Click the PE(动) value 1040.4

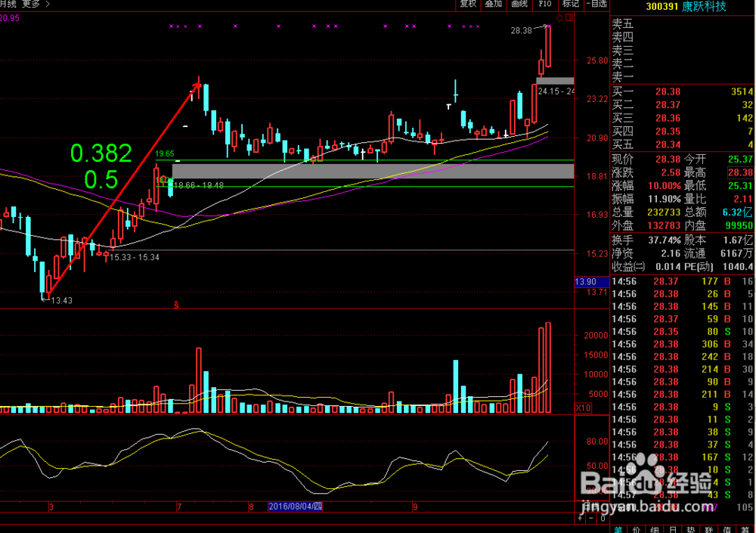738,267
